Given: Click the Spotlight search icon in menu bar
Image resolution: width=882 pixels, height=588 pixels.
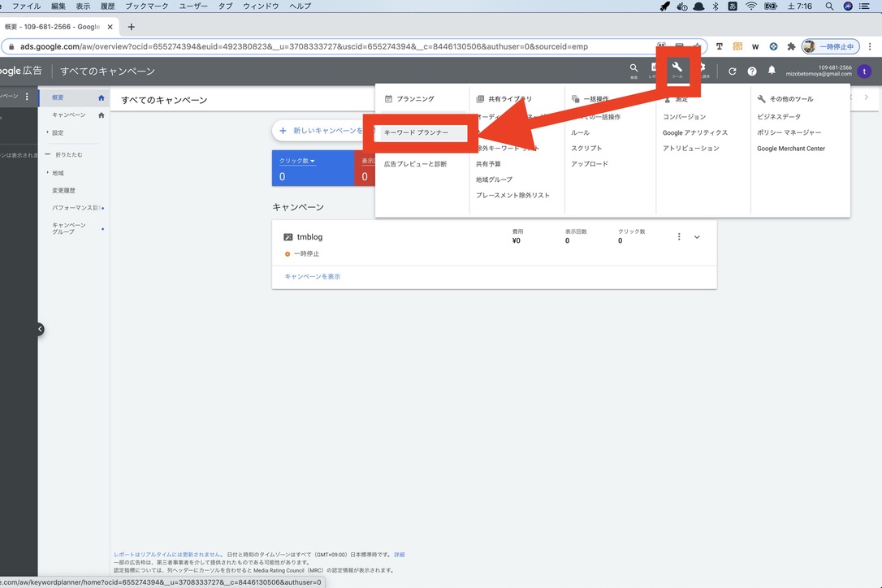Looking at the screenshot, I should click(x=829, y=6).
